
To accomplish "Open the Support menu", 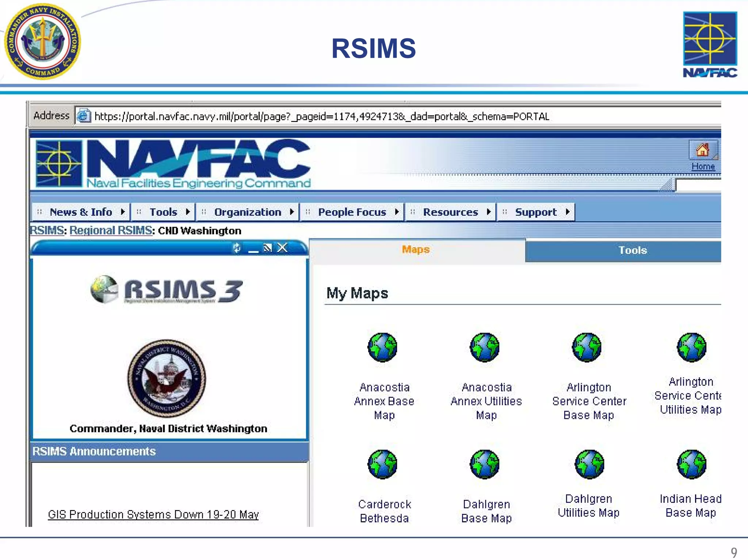I will pyautogui.click(x=536, y=212).
